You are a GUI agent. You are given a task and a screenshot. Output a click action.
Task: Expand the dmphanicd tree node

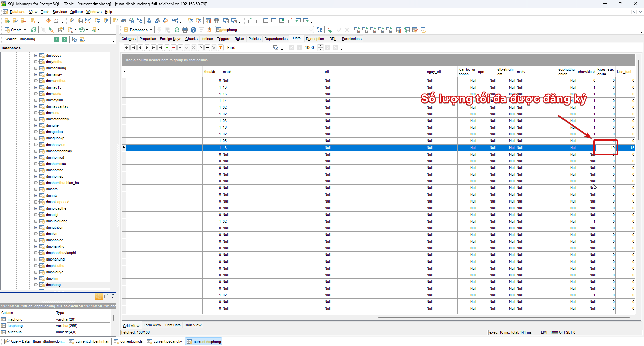tap(36, 240)
